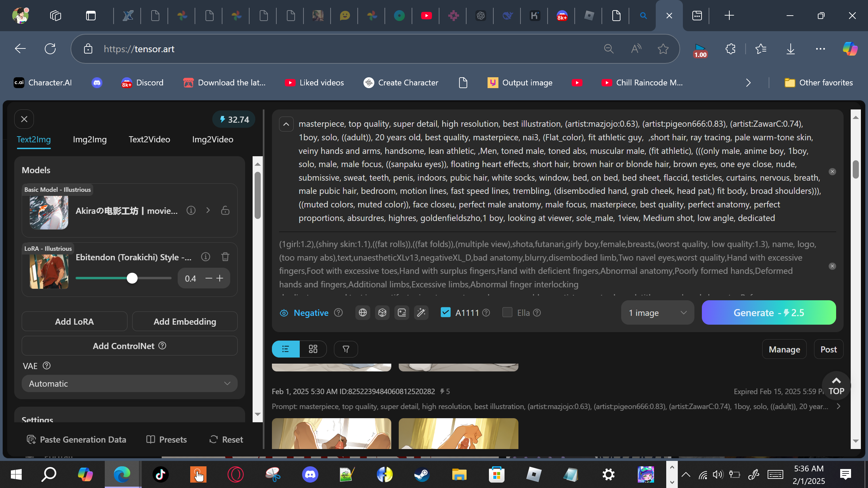The image size is (868, 488).
Task: Click the dice random prompt icon
Action: [382, 312]
